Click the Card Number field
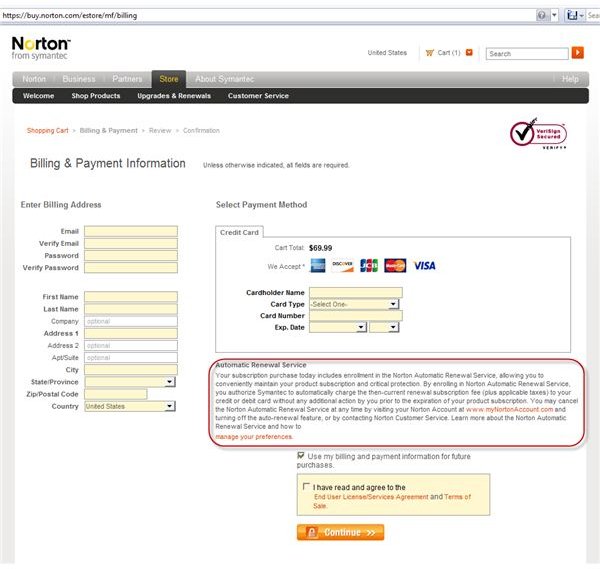This screenshot has width=600, height=569. pyautogui.click(x=356, y=316)
